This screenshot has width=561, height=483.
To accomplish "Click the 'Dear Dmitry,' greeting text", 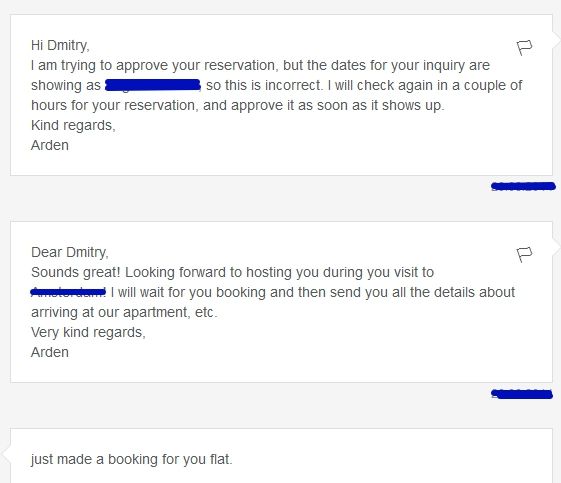I will (x=70, y=252).
